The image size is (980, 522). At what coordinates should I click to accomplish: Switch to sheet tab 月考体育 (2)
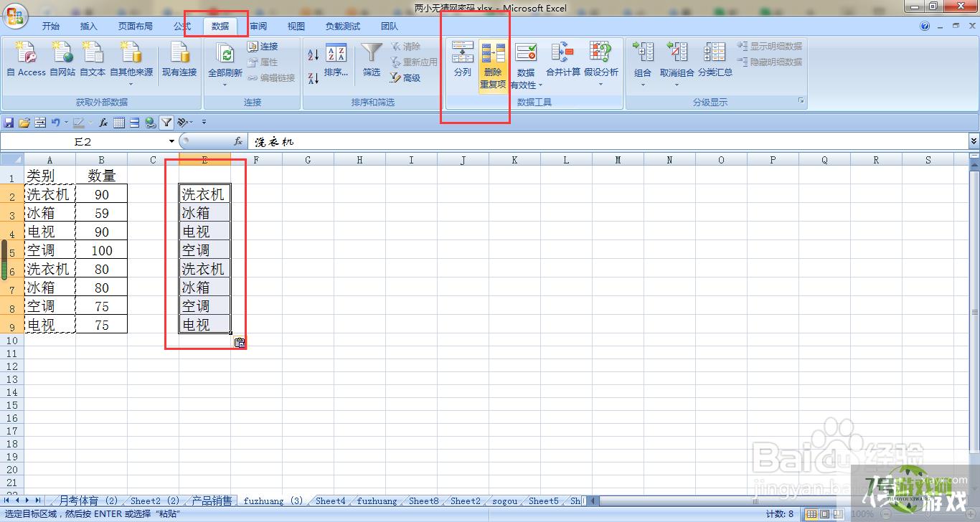pyautogui.click(x=88, y=500)
